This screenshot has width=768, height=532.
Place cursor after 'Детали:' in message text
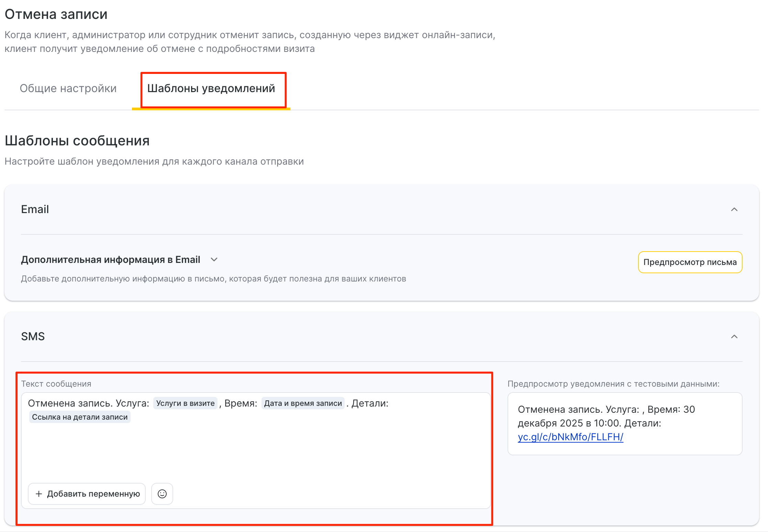click(x=389, y=403)
